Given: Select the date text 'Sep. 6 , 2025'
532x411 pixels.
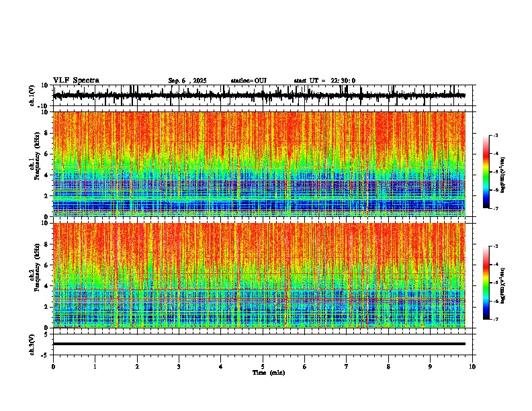Looking at the screenshot, I should [187, 81].
